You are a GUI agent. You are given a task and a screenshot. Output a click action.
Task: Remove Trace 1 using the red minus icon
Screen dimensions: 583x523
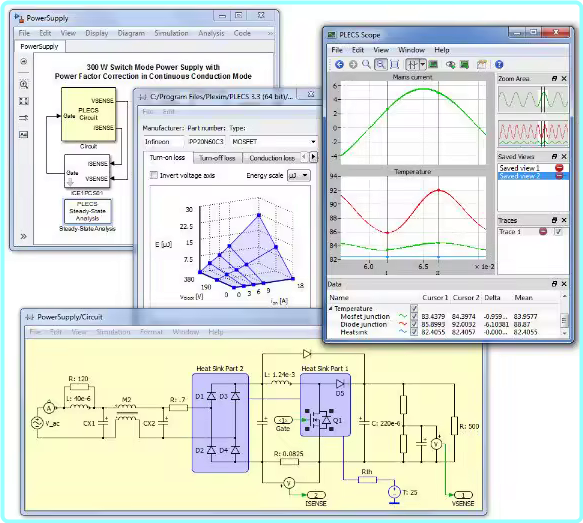point(543,232)
